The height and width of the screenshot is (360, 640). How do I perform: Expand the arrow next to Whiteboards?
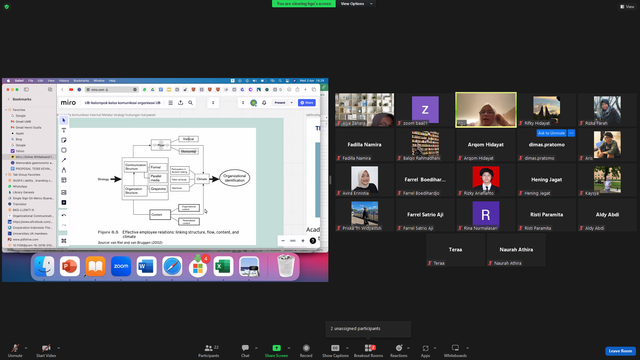(468, 348)
